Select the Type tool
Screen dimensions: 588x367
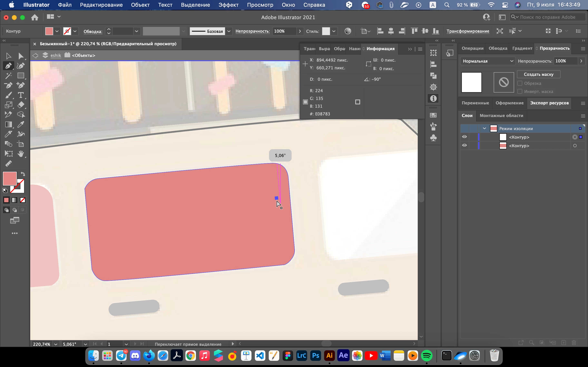[x=21, y=95]
